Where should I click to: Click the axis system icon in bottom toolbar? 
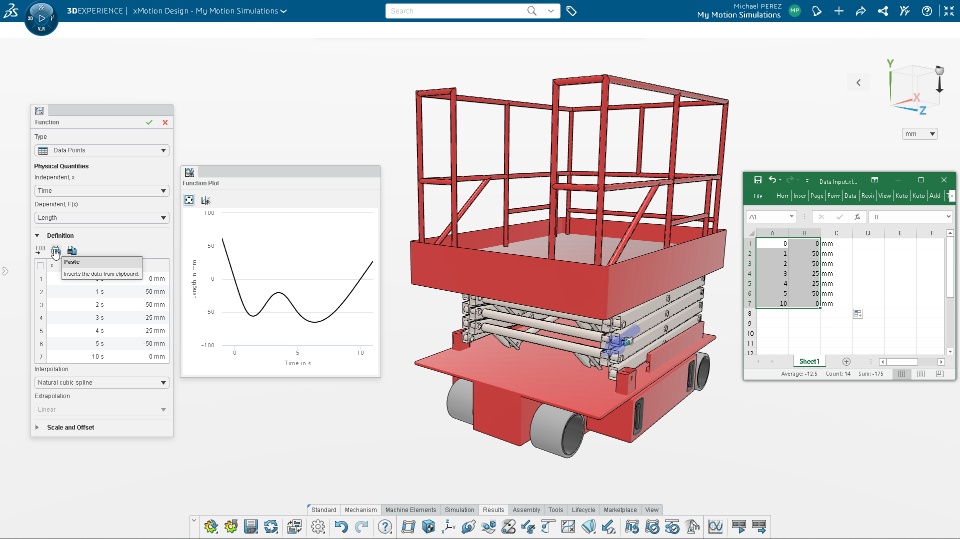448,527
